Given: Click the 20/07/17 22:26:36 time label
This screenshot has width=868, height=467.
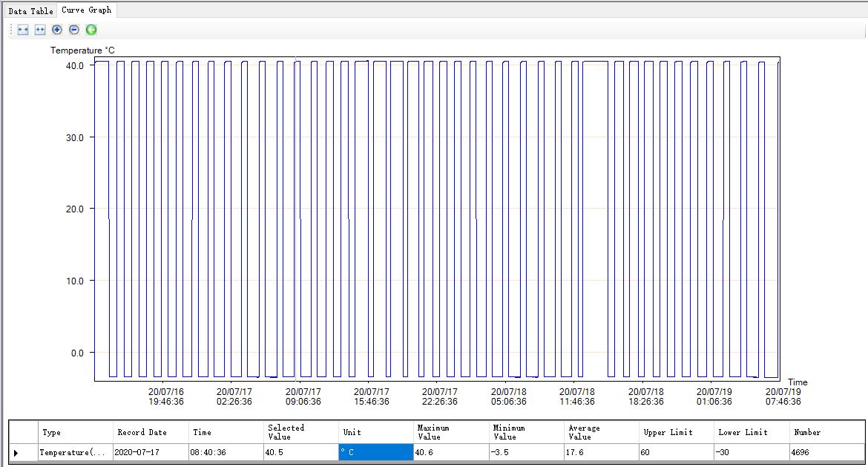Looking at the screenshot, I should coord(439,396).
